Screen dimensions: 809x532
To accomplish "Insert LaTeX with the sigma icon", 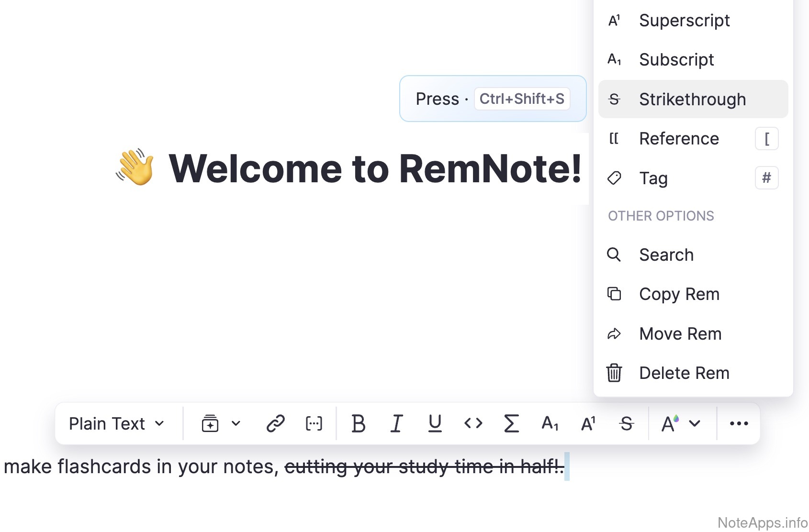I will point(511,423).
